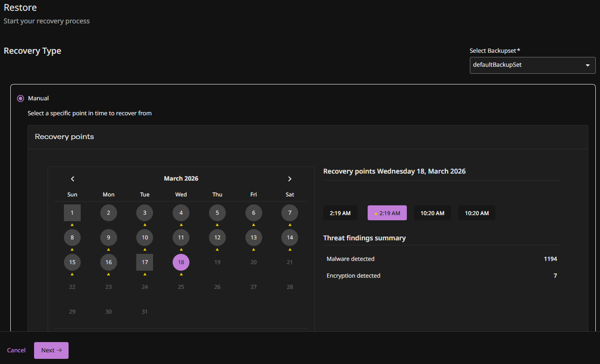This screenshot has width=600, height=364.
Task: Select the highlighted 2:19 AM recovery point
Action: [x=387, y=213]
